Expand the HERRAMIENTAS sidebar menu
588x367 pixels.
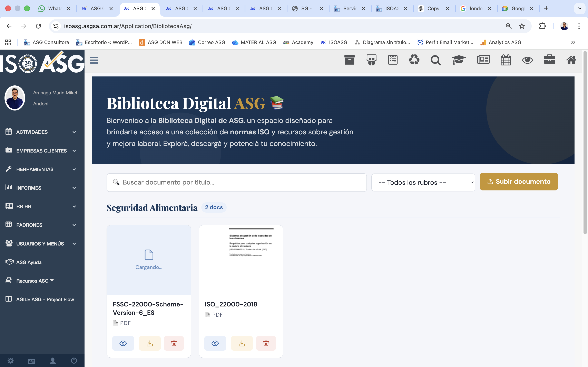41,169
